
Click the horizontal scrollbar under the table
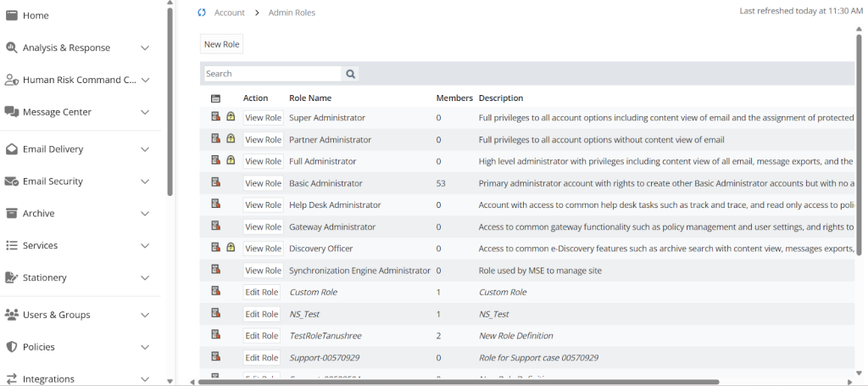click(459, 382)
